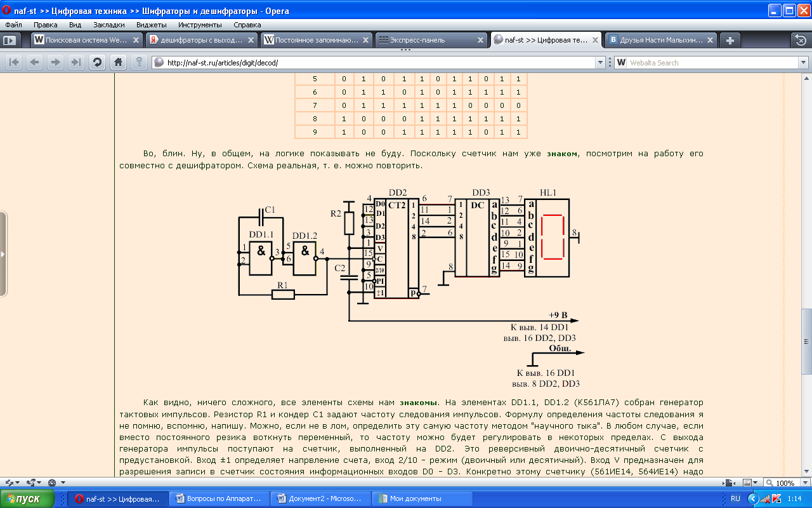Open the Правка menu
812x508 pixels.
coord(46,25)
